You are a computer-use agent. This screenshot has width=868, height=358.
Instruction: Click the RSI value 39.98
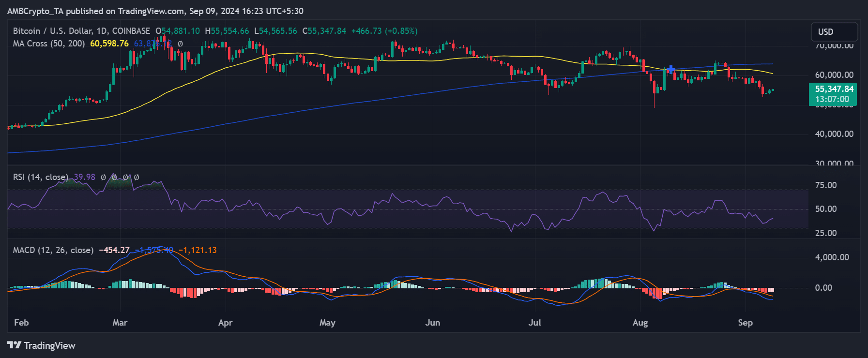click(x=85, y=177)
